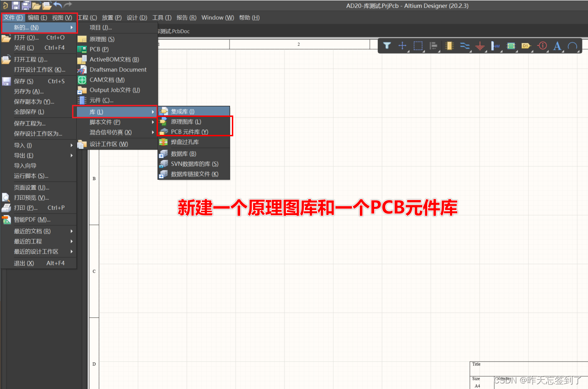Click the Save icon in quick access toolbar
The image size is (588, 389).
(x=15, y=5)
